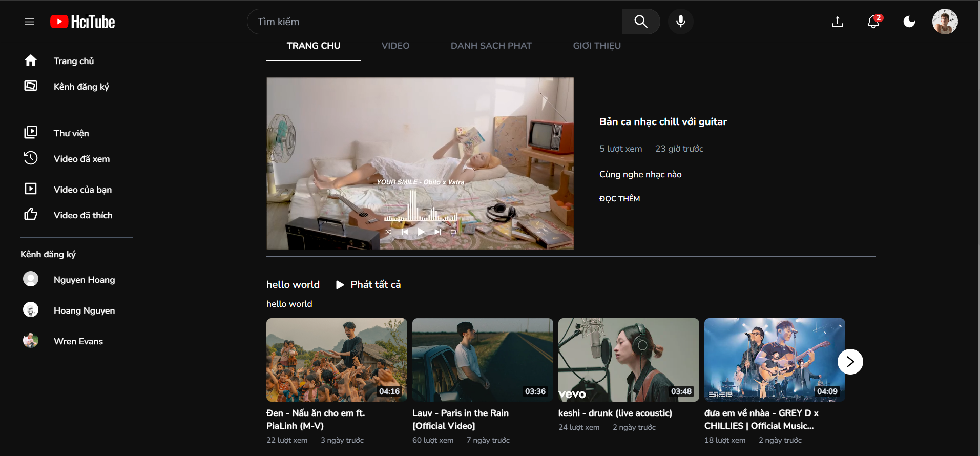The image size is (980, 456).
Task: Click the Video đã xem history icon
Action: click(x=31, y=158)
